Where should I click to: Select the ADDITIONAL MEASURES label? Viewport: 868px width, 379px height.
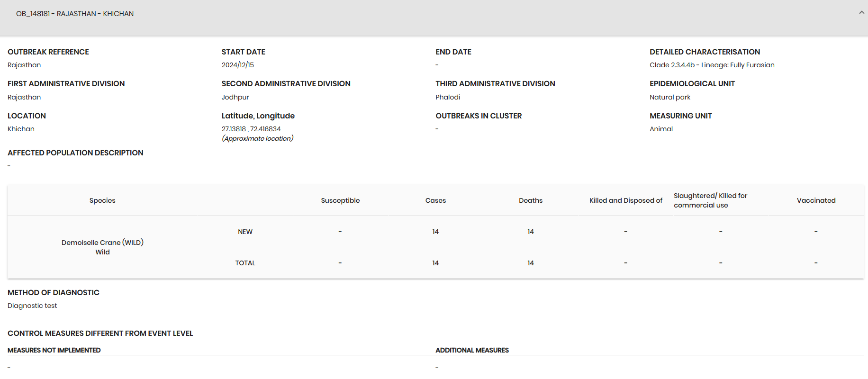[472, 350]
